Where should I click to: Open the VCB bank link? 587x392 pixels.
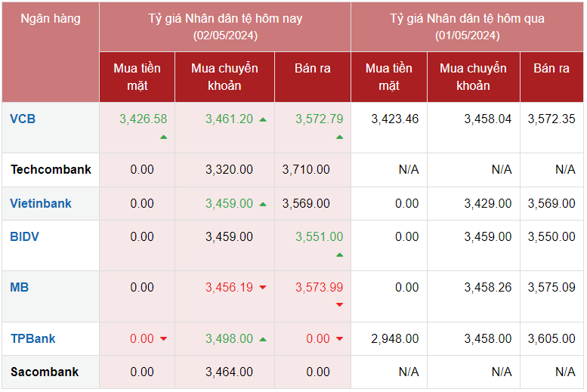pyautogui.click(x=23, y=119)
